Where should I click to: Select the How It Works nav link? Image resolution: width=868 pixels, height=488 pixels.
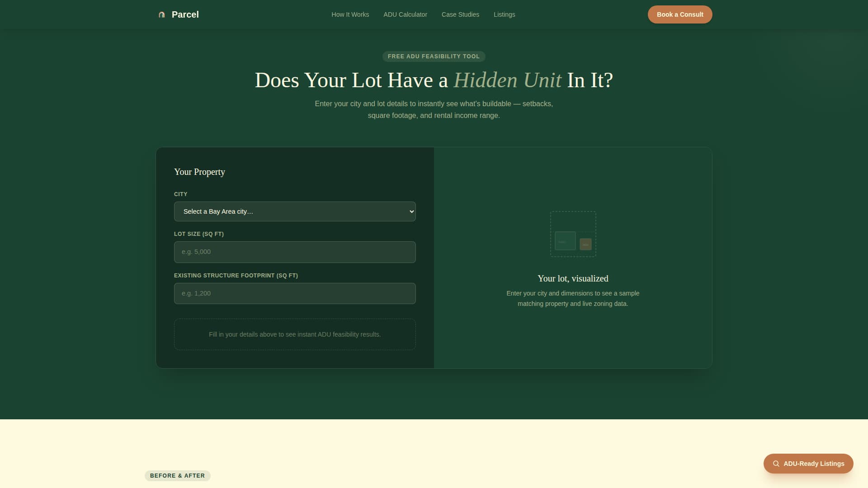350,14
